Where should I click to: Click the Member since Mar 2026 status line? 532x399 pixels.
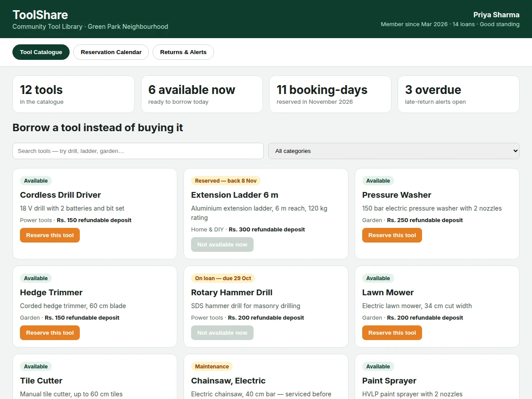click(x=450, y=24)
